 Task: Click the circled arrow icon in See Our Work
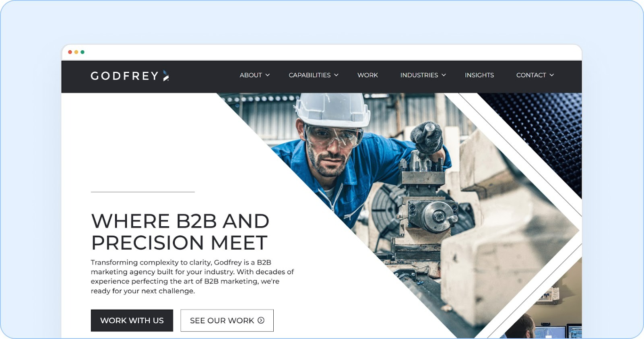click(261, 320)
